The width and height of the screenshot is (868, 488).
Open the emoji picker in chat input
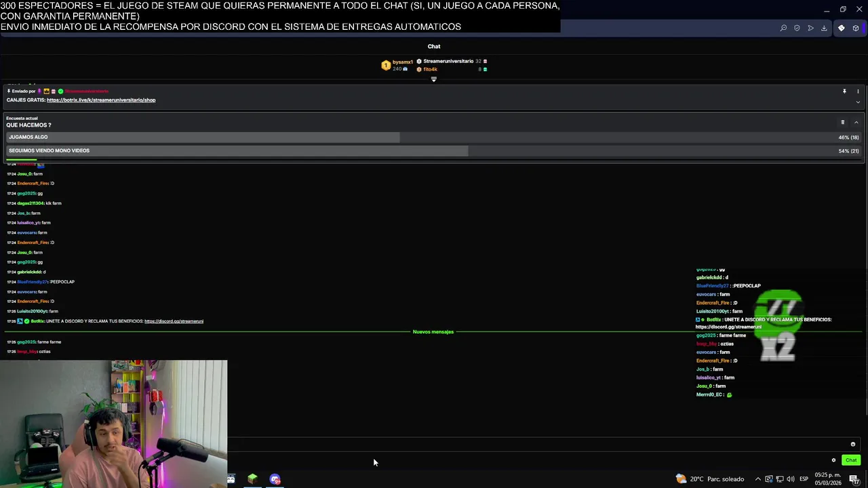point(853,445)
